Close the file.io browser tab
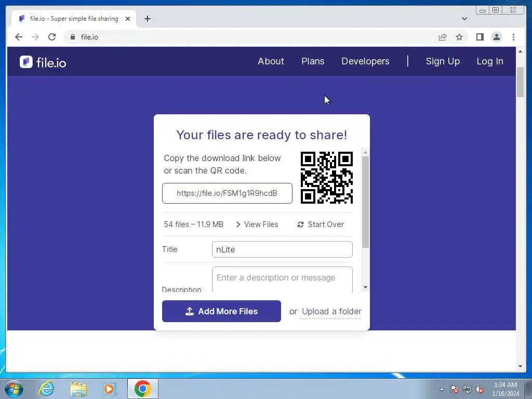The height and width of the screenshot is (399, 532). point(128,19)
